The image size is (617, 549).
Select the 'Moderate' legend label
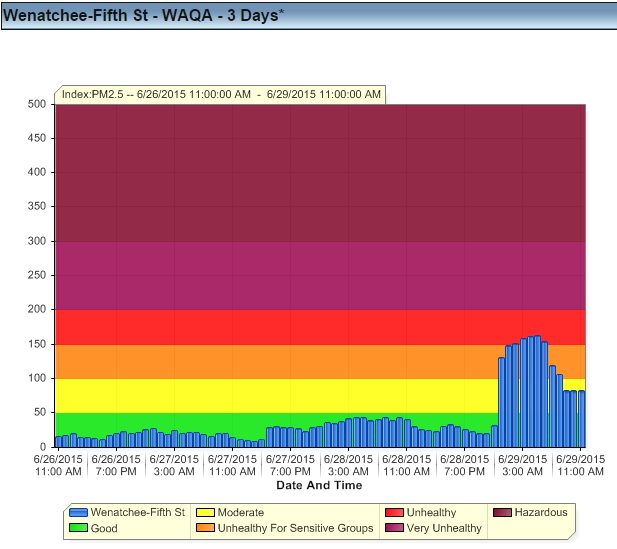click(241, 512)
